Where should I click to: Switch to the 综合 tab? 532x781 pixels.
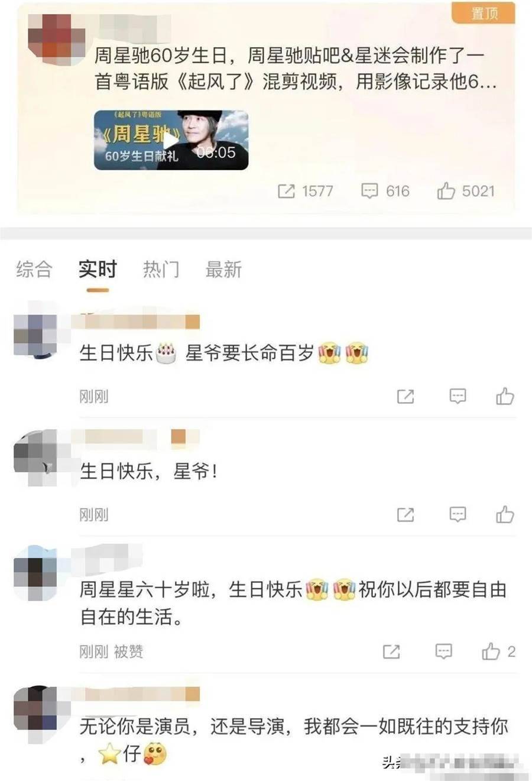(x=34, y=270)
